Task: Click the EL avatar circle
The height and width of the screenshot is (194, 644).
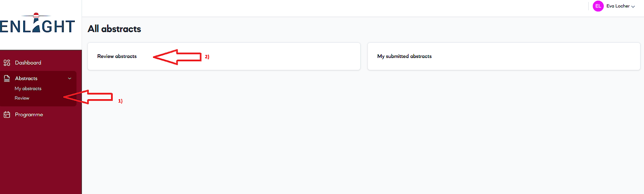Action: (x=598, y=6)
